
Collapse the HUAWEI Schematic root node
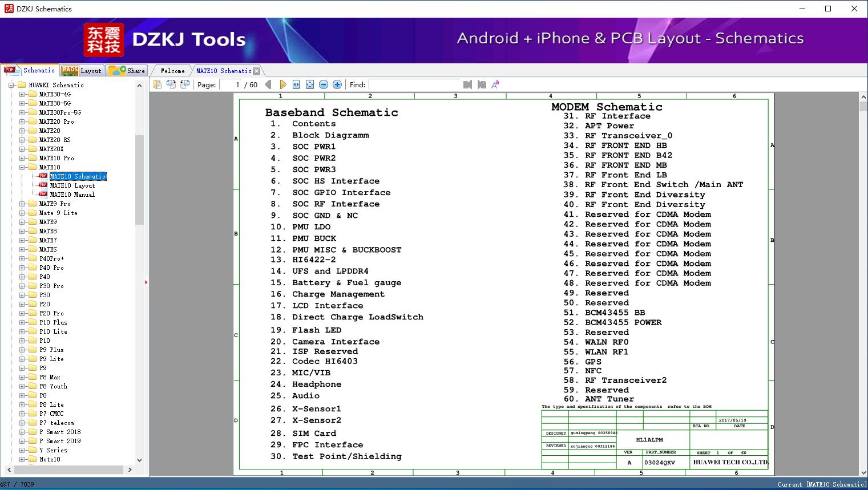[11, 85]
